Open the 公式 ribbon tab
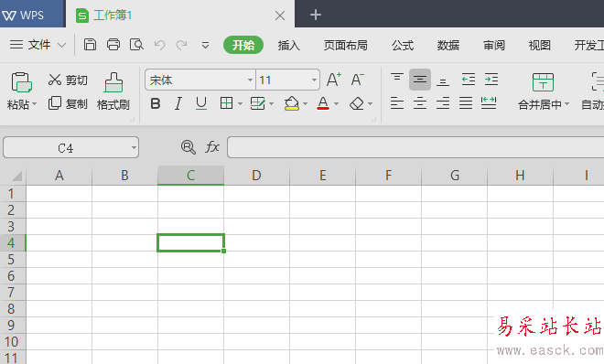 403,46
